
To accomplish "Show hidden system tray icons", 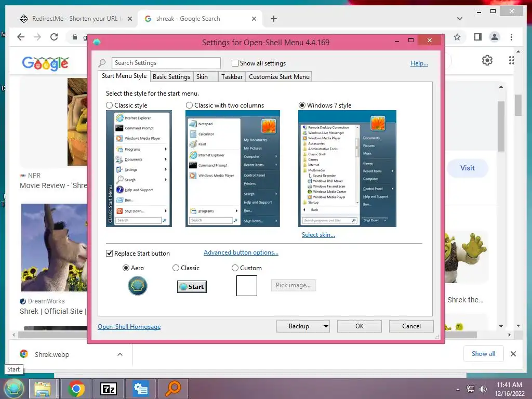I will point(458,389).
